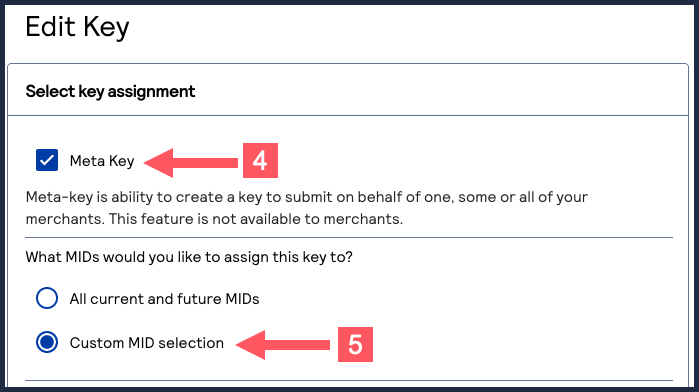This screenshot has height=392, width=699.
Task: Click the All current and future MIDs label
Action: click(164, 299)
